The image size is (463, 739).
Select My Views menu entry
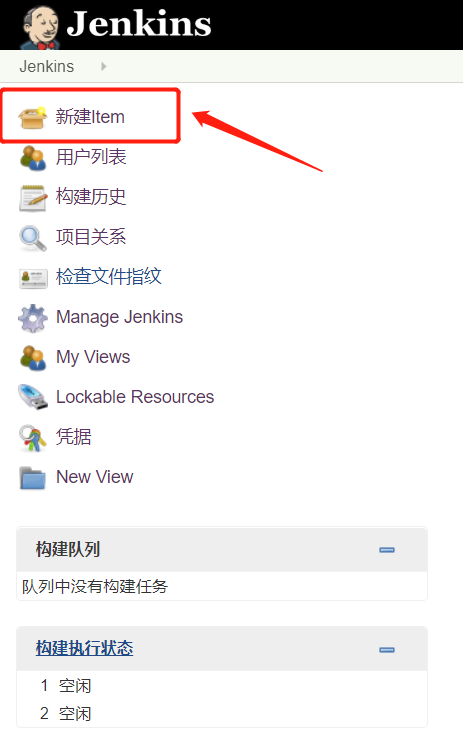click(93, 357)
